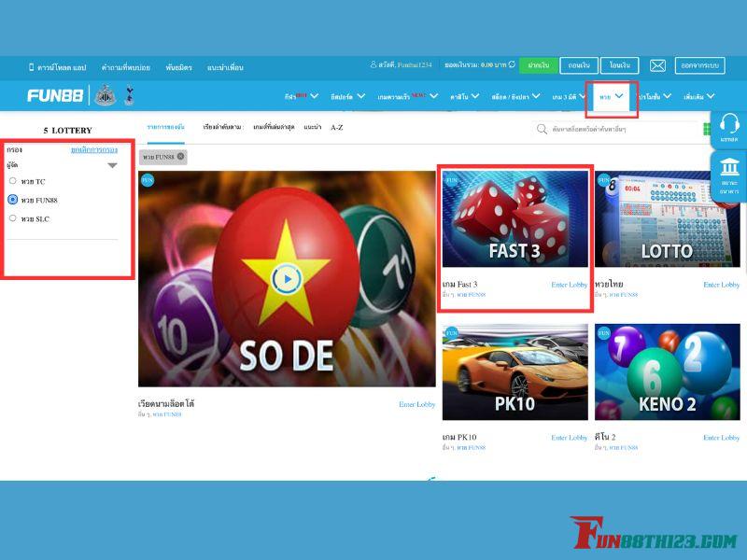Expand the e-sports dropdown menu
This screenshot has width=747, height=560.
[347, 96]
